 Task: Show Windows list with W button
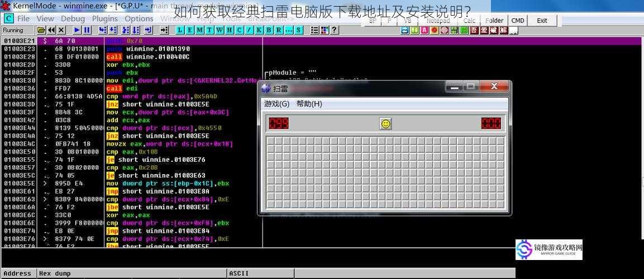pyautogui.click(x=220, y=30)
